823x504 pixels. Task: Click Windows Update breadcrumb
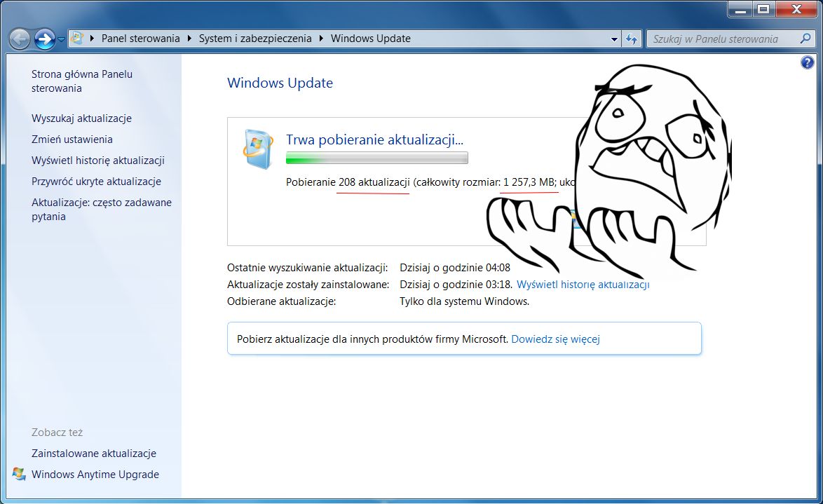[371, 39]
